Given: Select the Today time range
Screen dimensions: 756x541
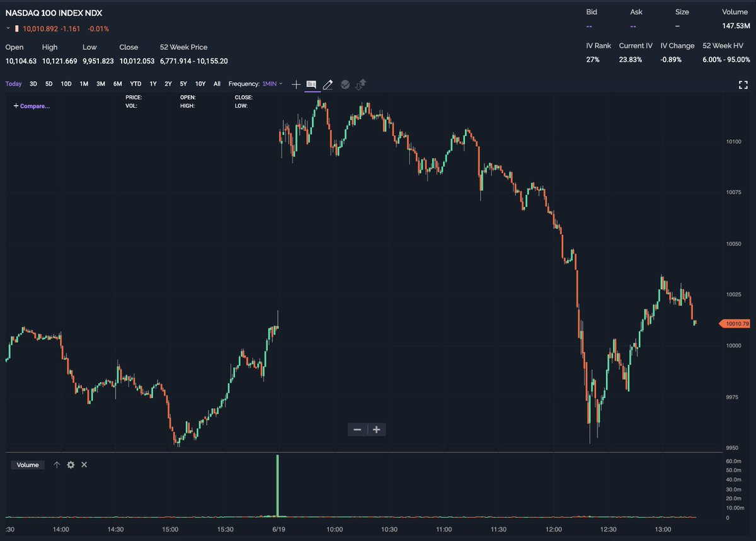Looking at the screenshot, I should (x=13, y=84).
